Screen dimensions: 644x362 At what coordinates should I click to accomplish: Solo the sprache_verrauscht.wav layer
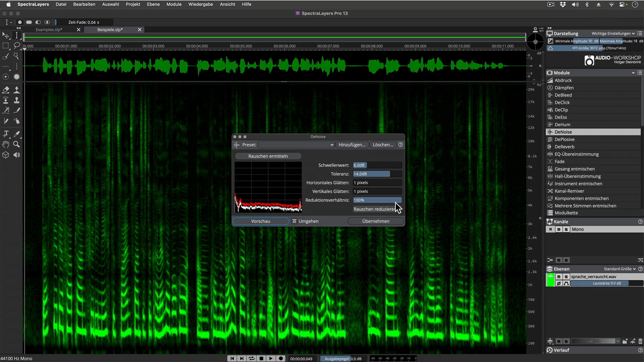[566, 277]
